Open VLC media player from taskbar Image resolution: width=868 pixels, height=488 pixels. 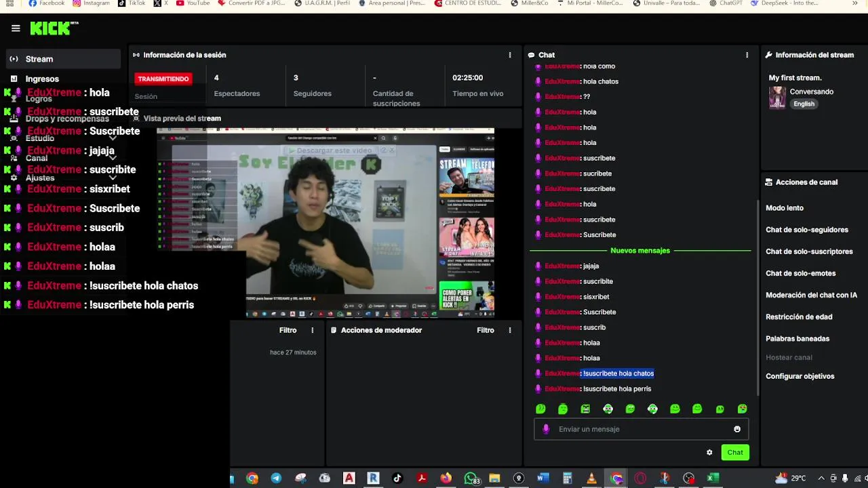coord(591,479)
